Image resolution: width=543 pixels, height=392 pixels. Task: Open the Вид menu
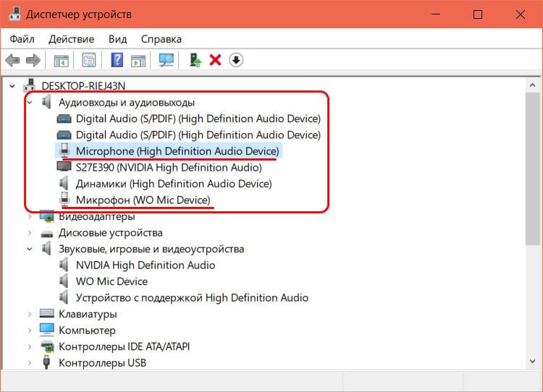[118, 39]
